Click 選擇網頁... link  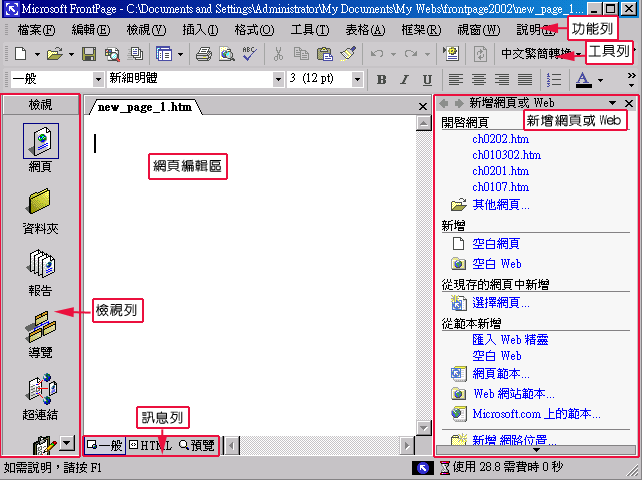click(x=501, y=303)
